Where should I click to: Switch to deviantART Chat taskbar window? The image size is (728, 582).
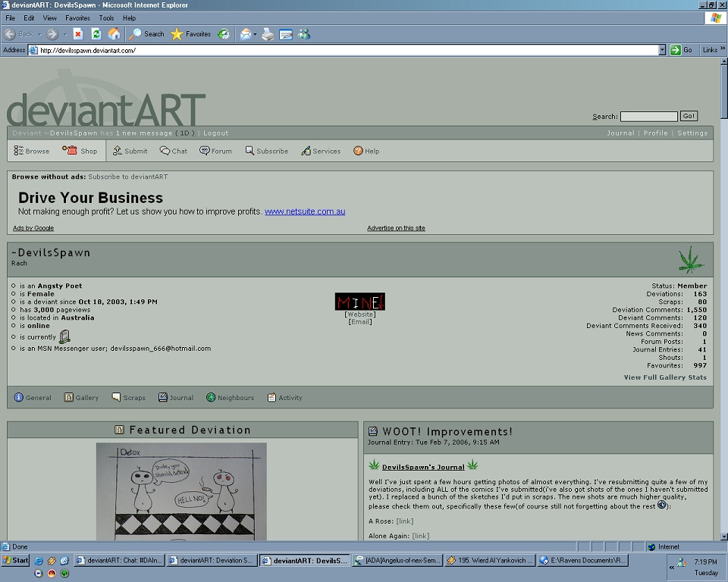click(x=120, y=561)
